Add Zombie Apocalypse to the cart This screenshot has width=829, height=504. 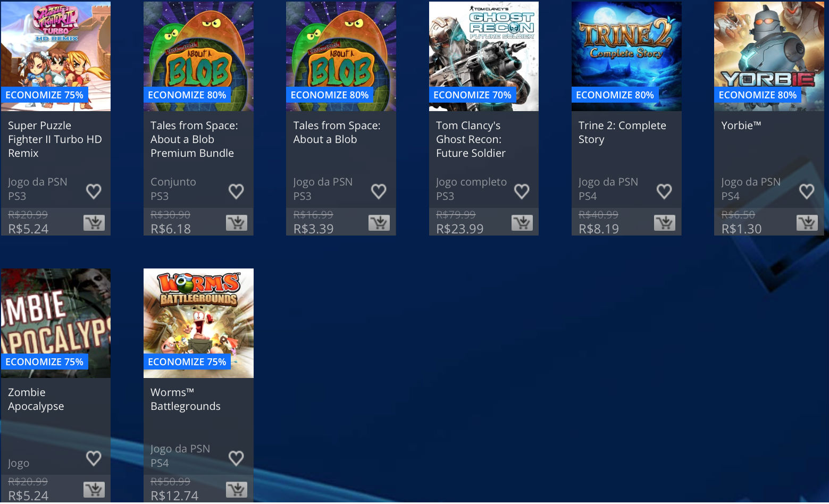(x=94, y=490)
